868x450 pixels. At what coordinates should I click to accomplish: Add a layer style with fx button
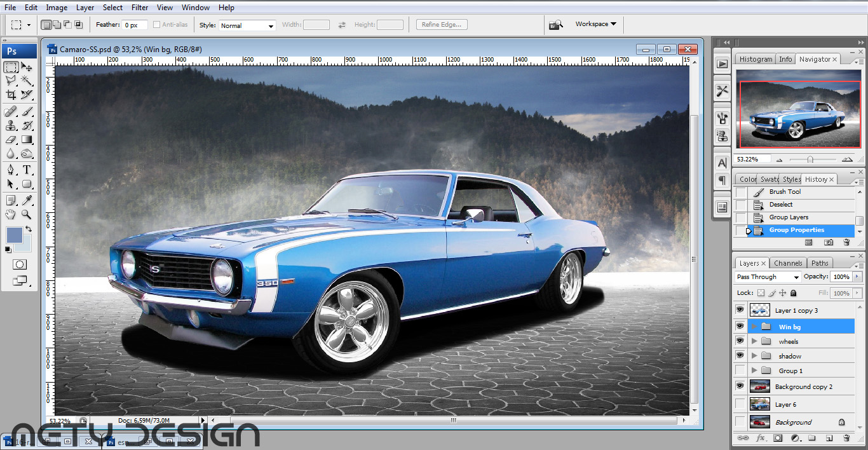pyautogui.click(x=760, y=438)
